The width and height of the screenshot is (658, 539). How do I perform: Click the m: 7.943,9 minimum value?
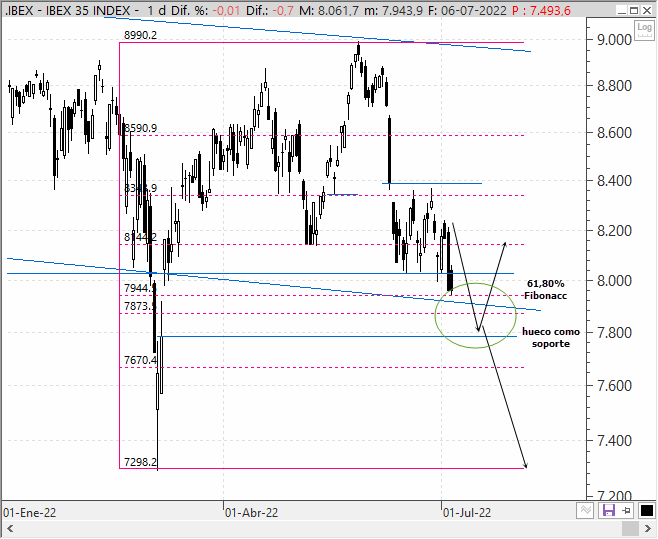tap(393, 10)
